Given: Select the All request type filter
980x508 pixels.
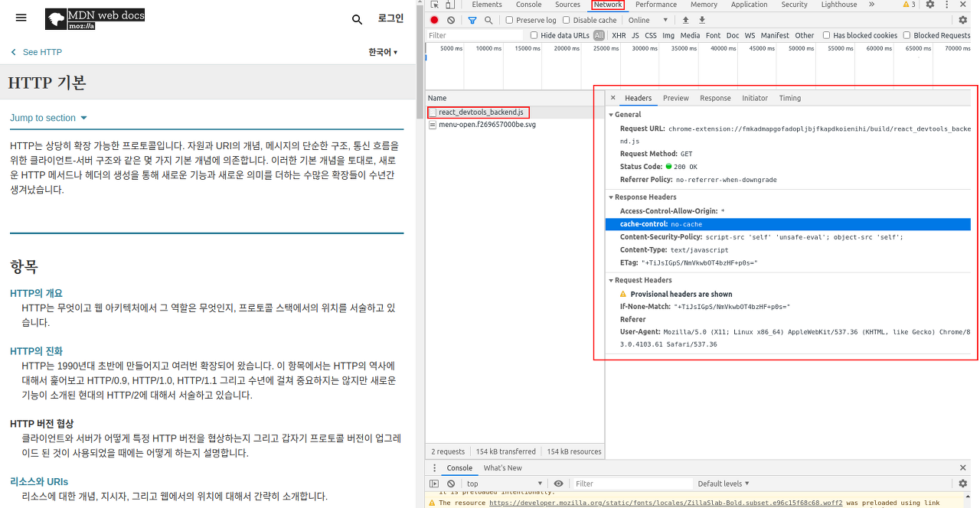Looking at the screenshot, I should (x=599, y=35).
